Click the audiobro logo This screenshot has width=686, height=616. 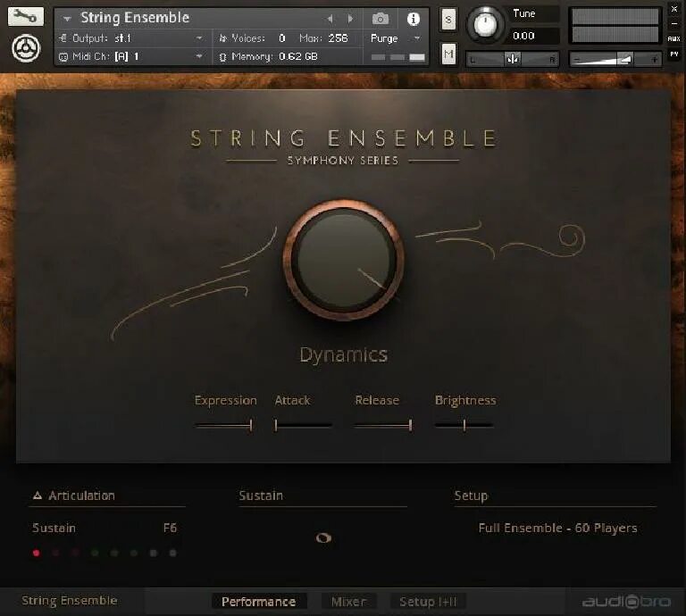point(626,602)
